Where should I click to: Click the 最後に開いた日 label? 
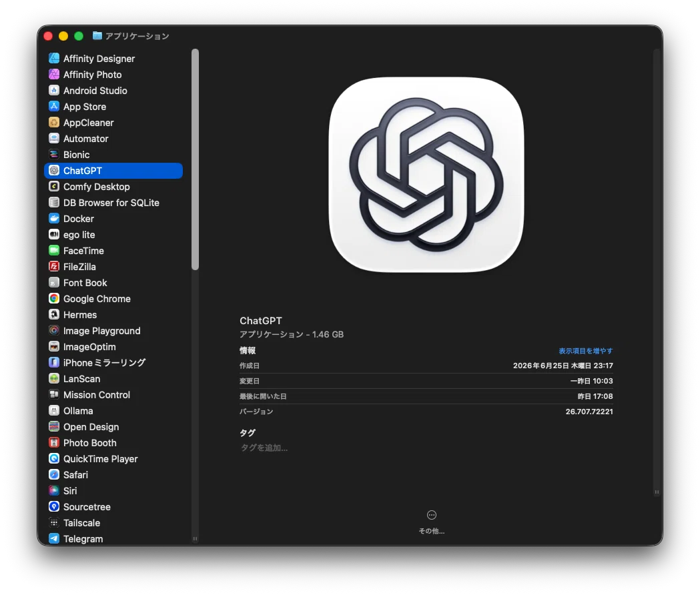[x=263, y=396]
